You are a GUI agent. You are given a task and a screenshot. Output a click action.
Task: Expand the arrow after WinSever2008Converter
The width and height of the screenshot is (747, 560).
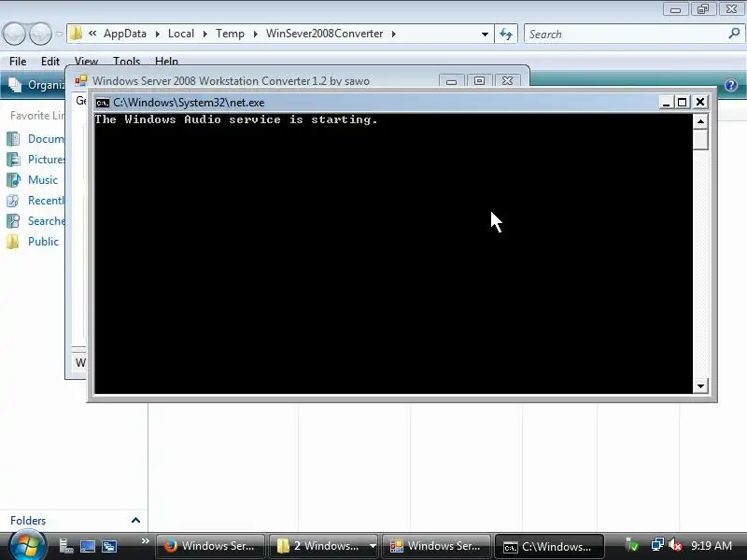[393, 34]
